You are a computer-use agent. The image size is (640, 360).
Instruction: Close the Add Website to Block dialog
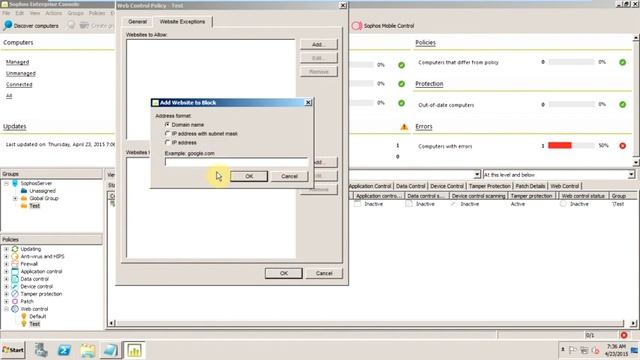point(308,102)
